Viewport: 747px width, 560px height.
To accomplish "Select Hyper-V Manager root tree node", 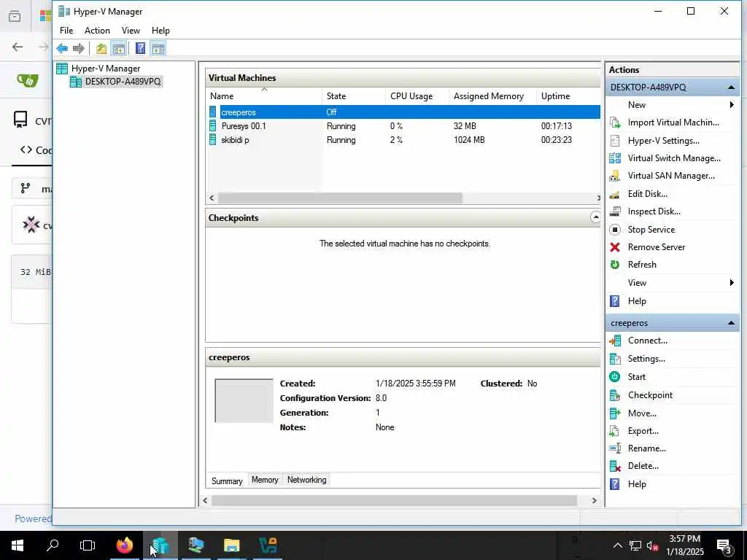I will pos(105,69).
